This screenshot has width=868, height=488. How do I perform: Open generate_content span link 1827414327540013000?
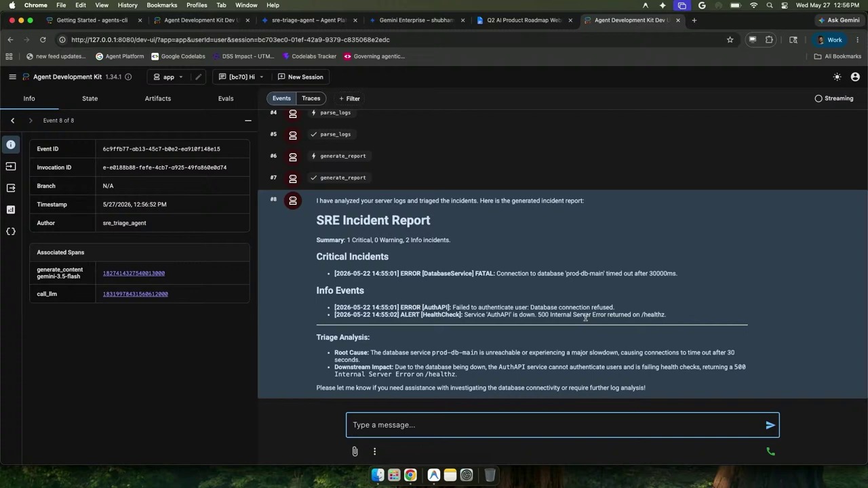point(134,273)
